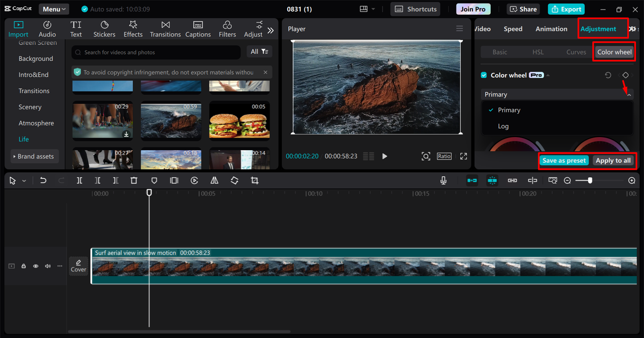Open the Captions panel
Image resolution: width=644 pixels, height=338 pixels.
click(x=198, y=29)
